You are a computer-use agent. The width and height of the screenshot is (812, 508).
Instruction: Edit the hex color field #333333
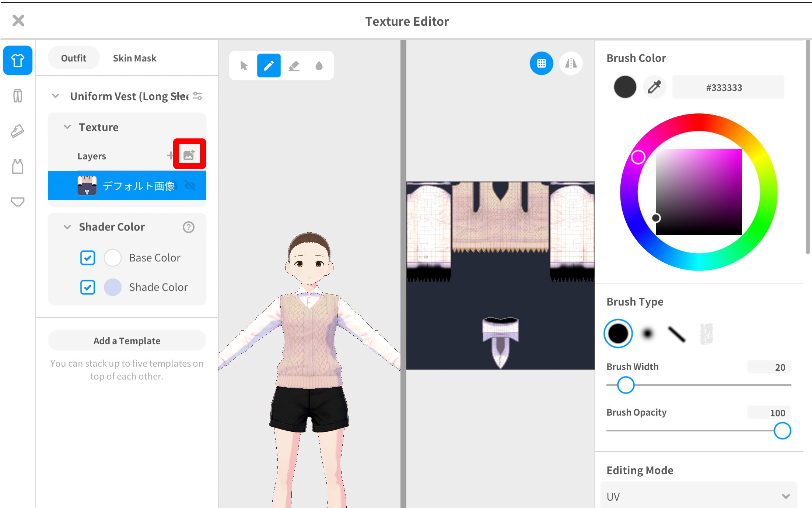coord(728,87)
